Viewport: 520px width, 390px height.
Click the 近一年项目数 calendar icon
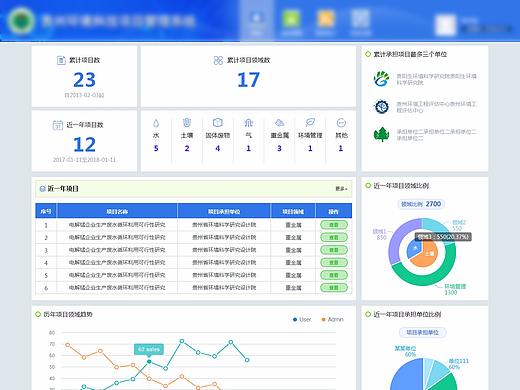(58, 125)
